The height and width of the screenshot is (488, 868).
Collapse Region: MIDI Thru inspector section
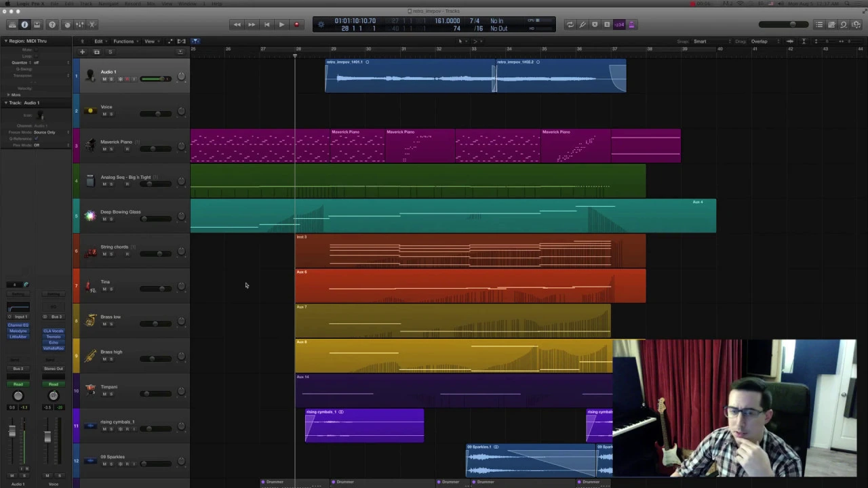pos(5,41)
